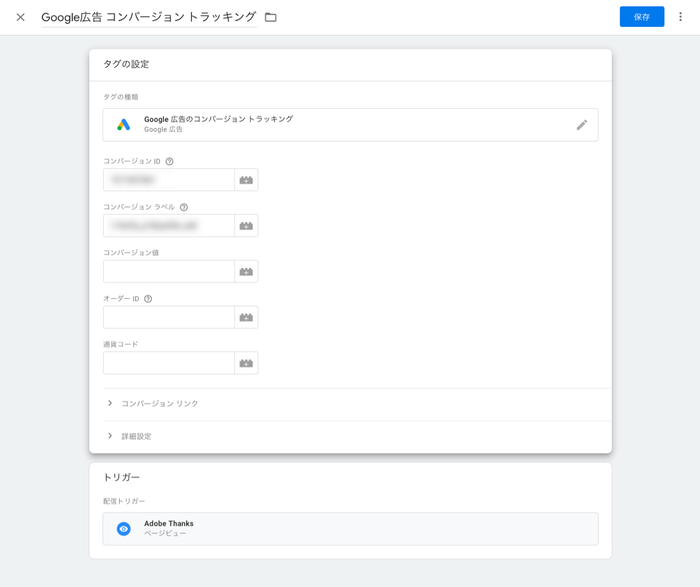Click the 保存 save button
Image resolution: width=700 pixels, height=587 pixels.
[x=641, y=17]
